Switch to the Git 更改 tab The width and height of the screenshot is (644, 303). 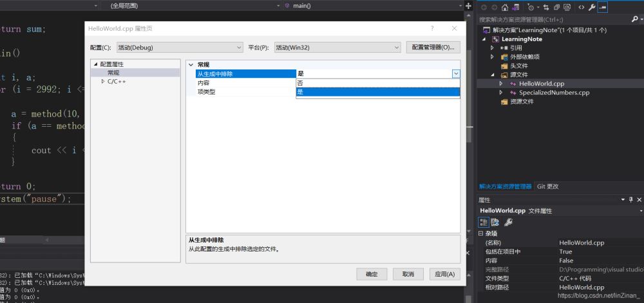pos(547,186)
